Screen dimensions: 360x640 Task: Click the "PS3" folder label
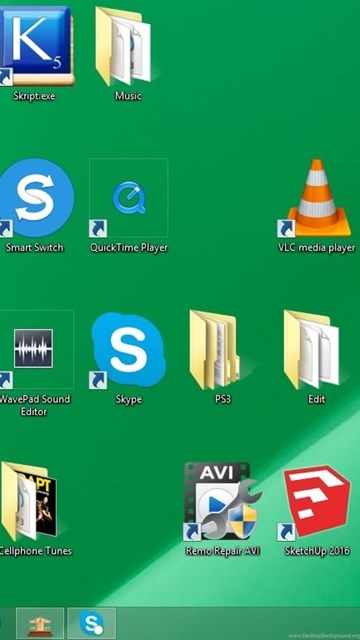click(x=223, y=399)
